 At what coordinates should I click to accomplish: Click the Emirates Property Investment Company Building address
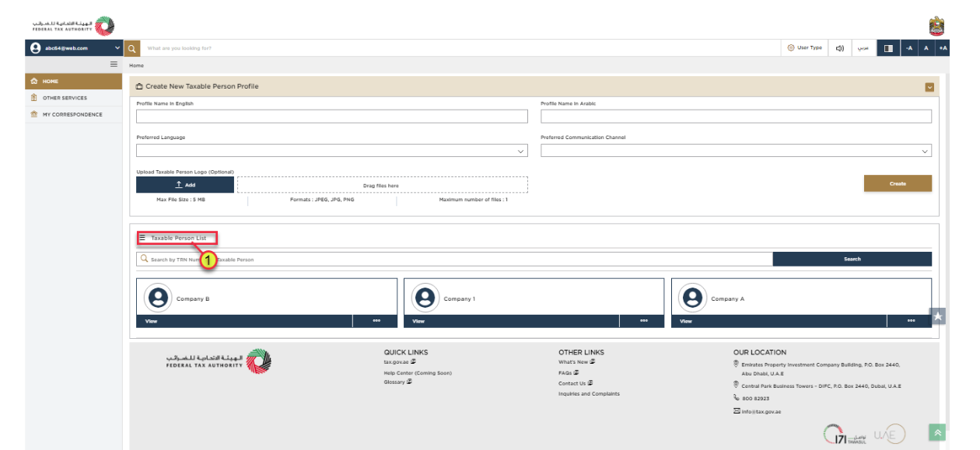[x=821, y=368]
